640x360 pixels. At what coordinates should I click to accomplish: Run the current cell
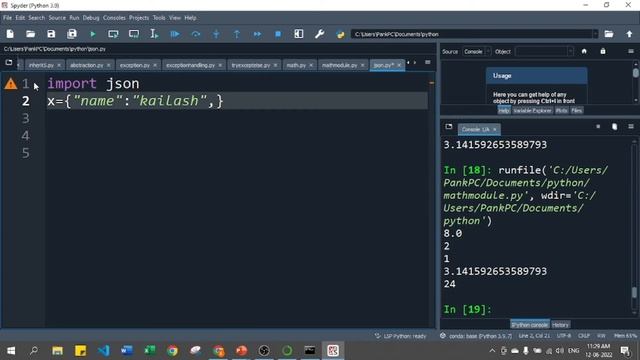[113, 34]
